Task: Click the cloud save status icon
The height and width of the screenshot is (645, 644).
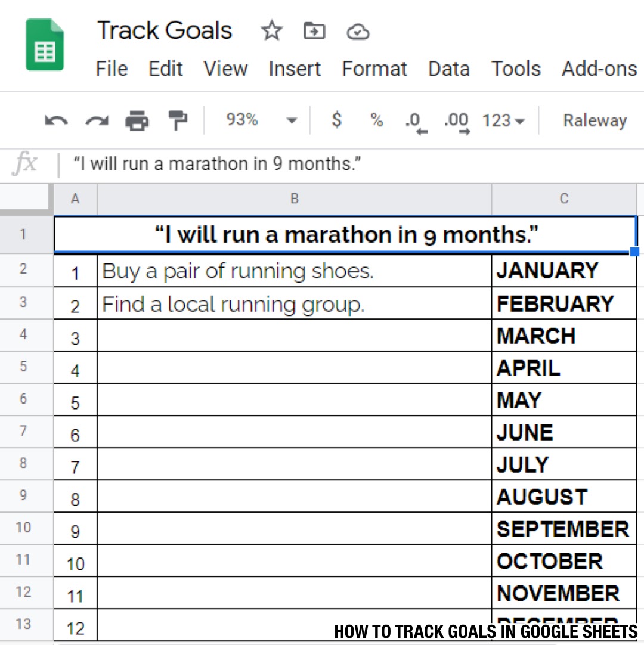Action: click(x=358, y=32)
